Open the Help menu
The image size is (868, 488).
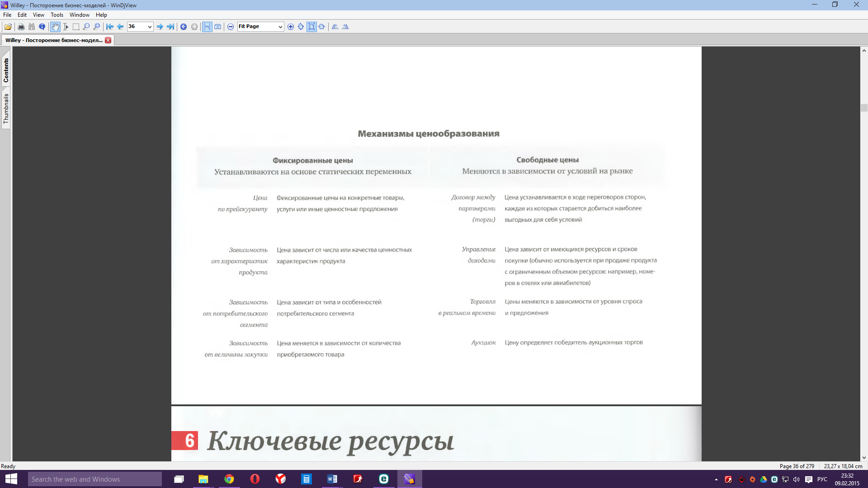click(x=101, y=15)
